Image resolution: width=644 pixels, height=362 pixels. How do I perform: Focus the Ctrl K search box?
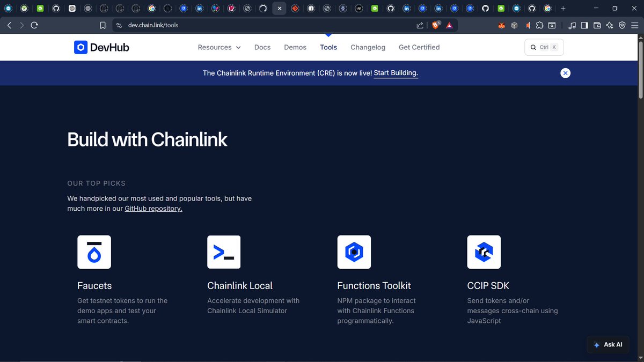pyautogui.click(x=544, y=47)
